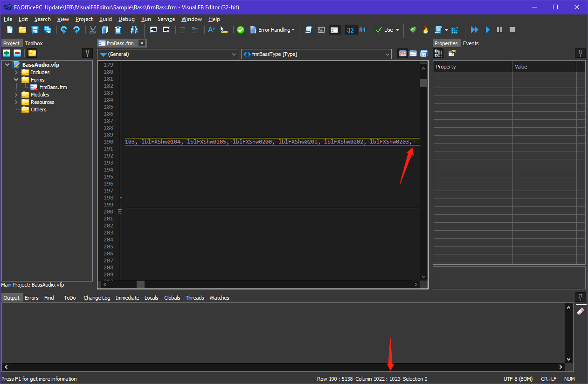The image size is (588, 384).
Task: Pin the Output panel with the pin icon
Action: click(x=581, y=297)
